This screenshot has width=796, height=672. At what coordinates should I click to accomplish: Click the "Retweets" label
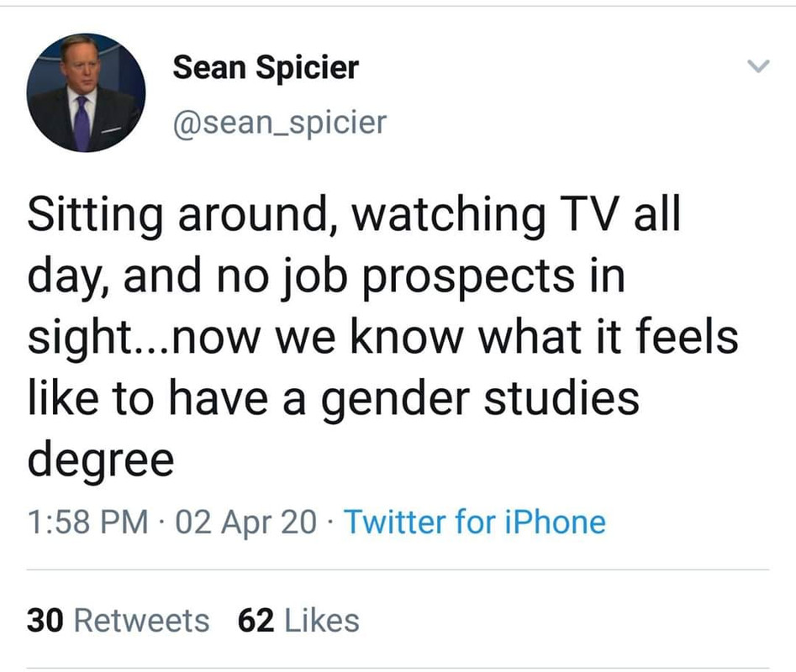142,621
